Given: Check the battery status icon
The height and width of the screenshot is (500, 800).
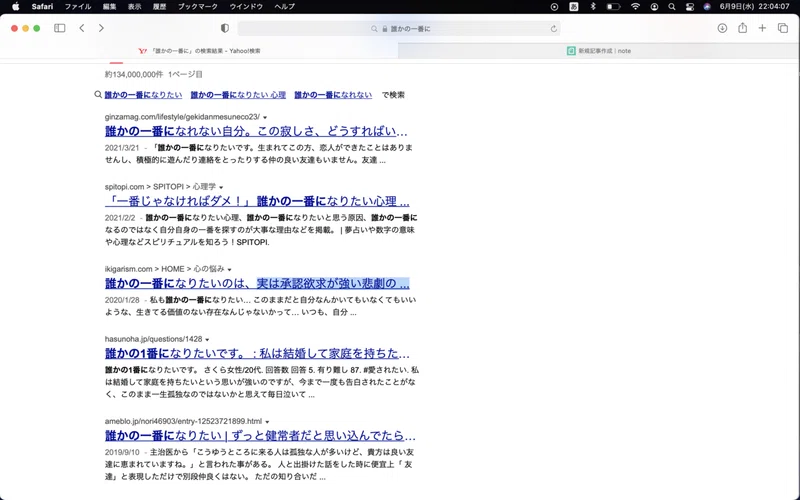Looking at the screenshot, I should pyautogui.click(x=613, y=7).
